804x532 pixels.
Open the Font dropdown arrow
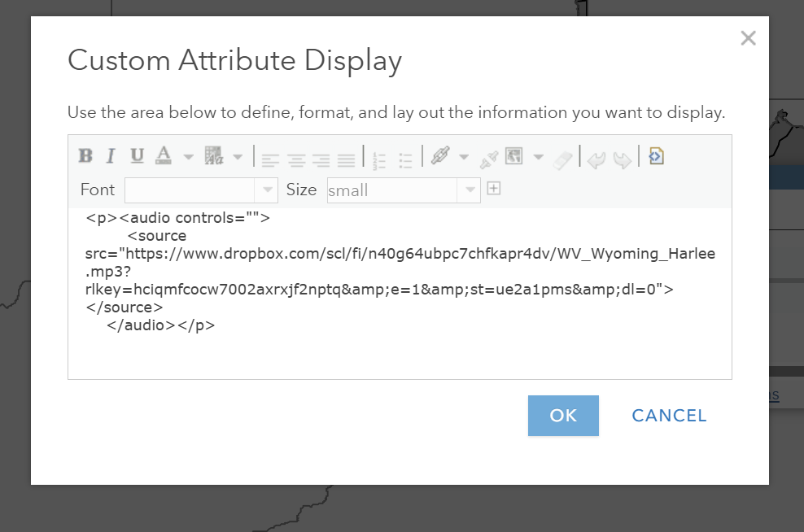(x=267, y=190)
